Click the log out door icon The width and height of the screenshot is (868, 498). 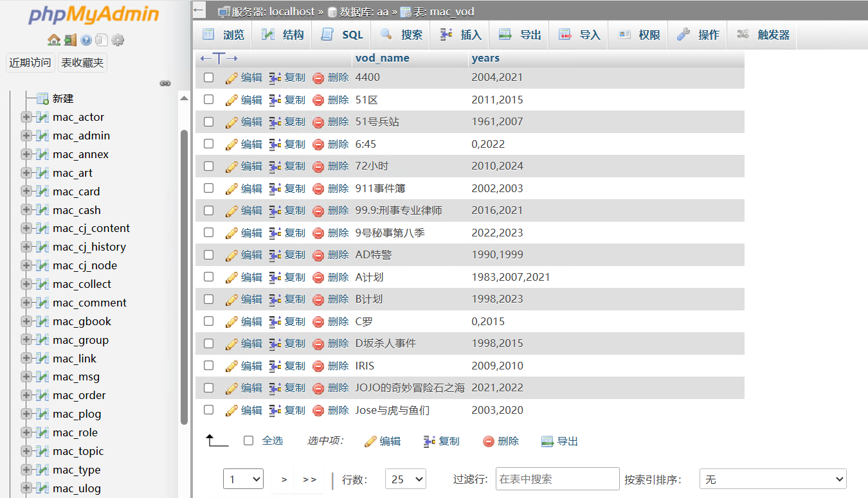pyautogui.click(x=70, y=40)
